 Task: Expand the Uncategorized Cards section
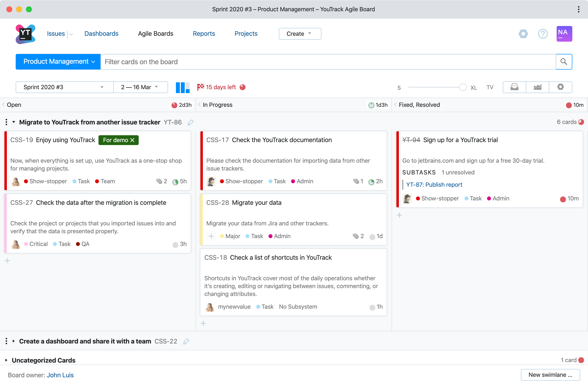tap(6, 360)
